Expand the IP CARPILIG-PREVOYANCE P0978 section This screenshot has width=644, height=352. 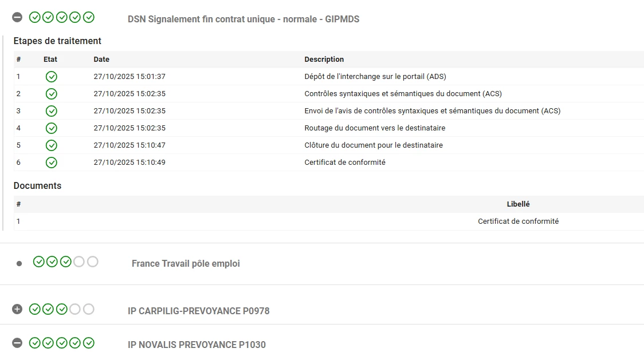tap(17, 309)
